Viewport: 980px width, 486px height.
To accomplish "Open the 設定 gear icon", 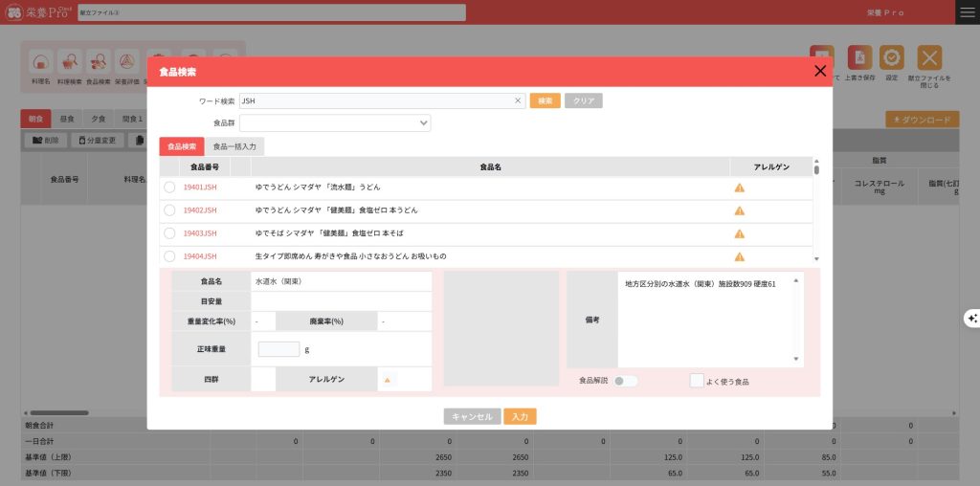I will click(891, 57).
